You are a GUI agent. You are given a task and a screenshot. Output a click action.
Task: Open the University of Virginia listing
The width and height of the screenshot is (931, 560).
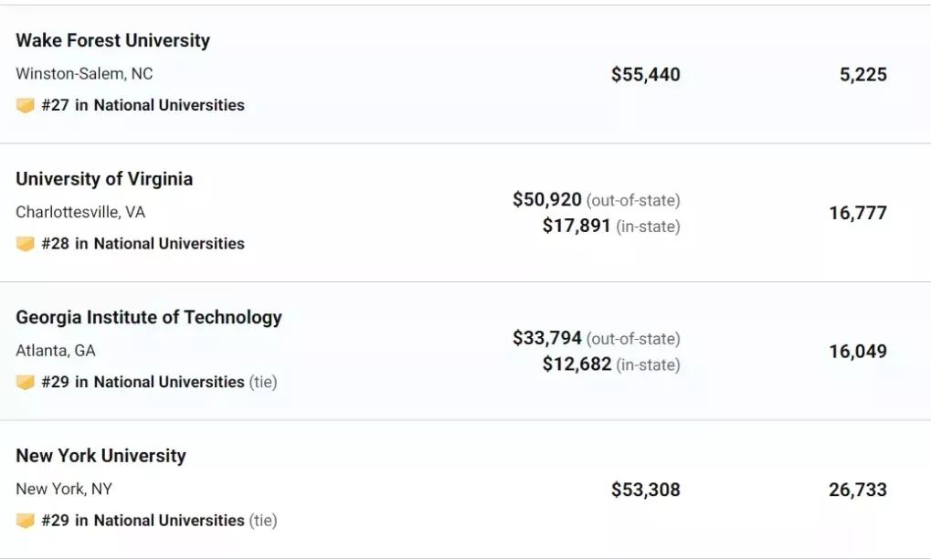pyautogui.click(x=104, y=179)
